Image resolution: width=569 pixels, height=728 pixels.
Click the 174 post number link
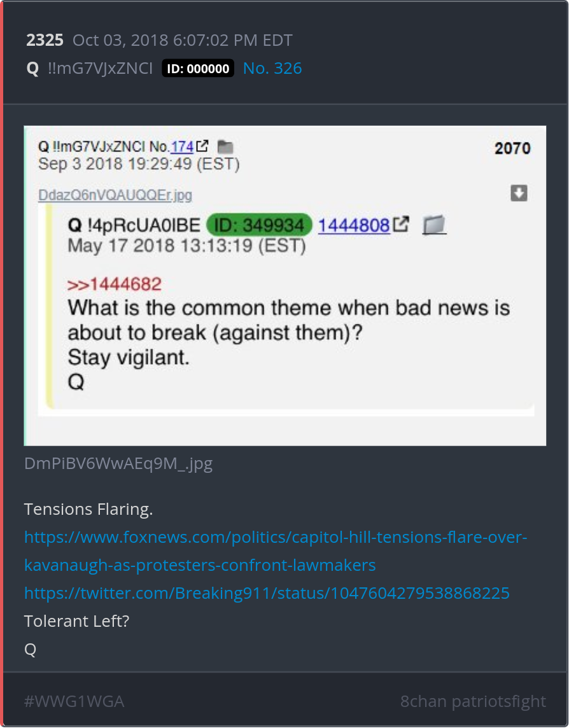pos(182,147)
